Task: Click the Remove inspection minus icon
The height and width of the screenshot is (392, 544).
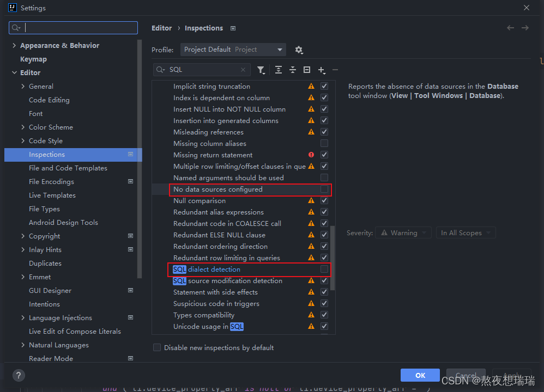Action: 335,70
